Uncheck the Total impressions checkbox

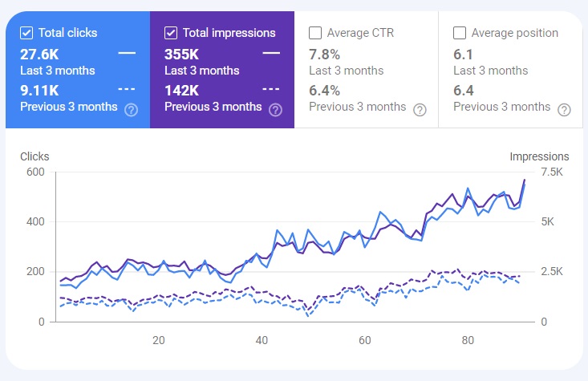point(171,33)
